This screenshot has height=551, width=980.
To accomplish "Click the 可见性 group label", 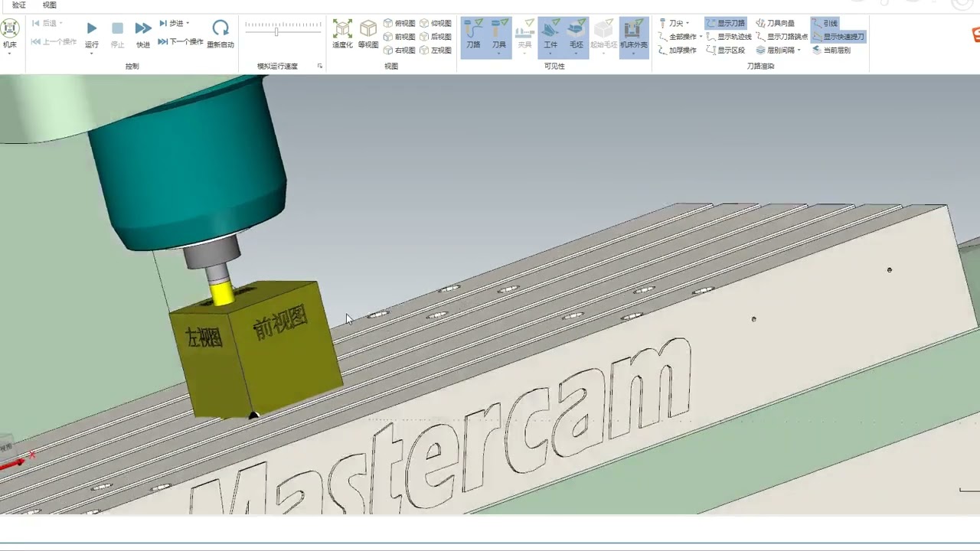I will pos(554,67).
